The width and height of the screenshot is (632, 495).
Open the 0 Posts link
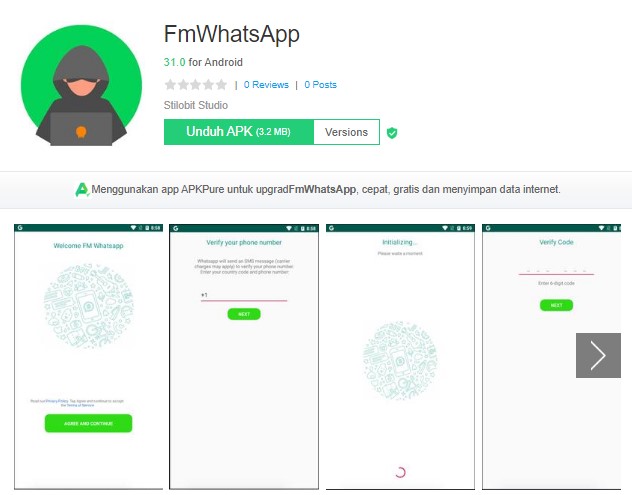[320, 85]
